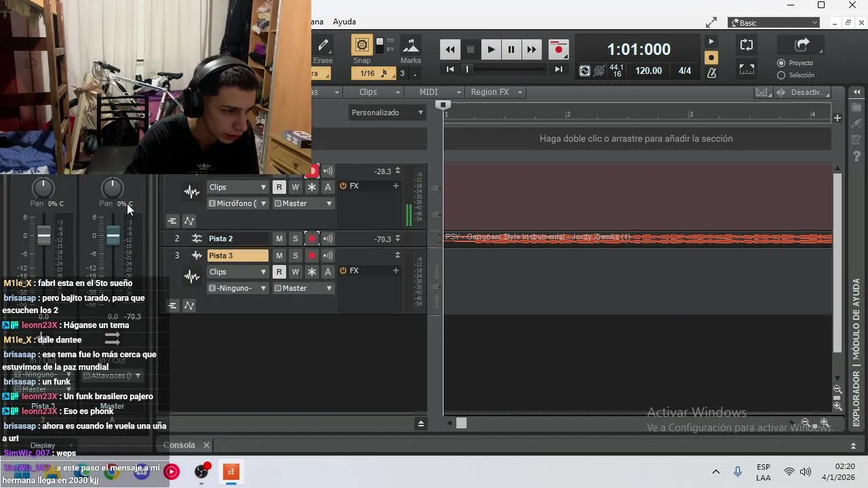Click the 1:01:000 time display

tap(639, 49)
